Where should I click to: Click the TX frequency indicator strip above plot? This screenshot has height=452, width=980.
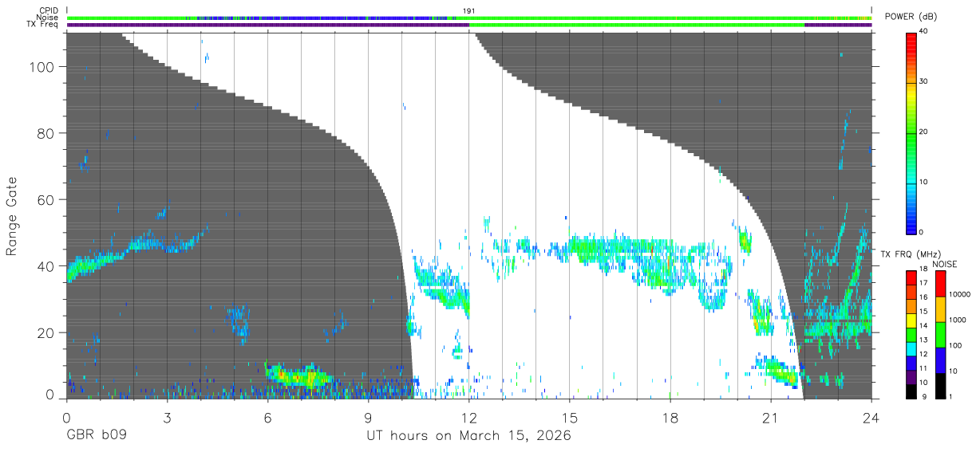click(468, 25)
